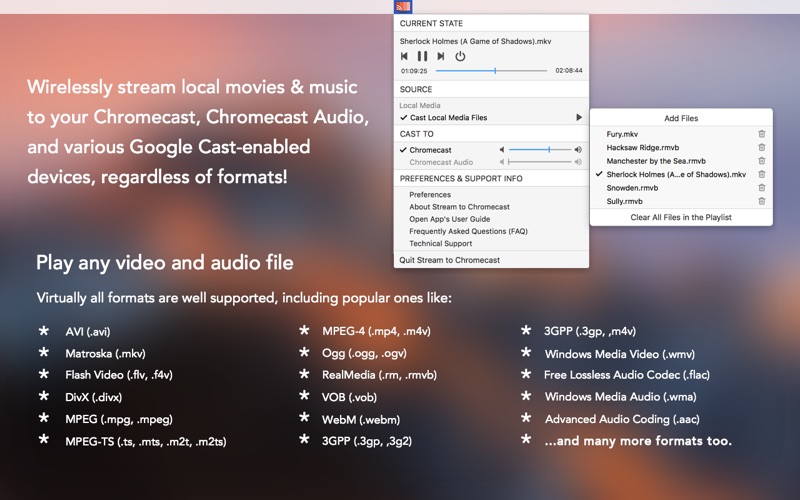Click Add Files in the playlist
Image resolution: width=800 pixels, height=500 pixels.
click(x=681, y=118)
